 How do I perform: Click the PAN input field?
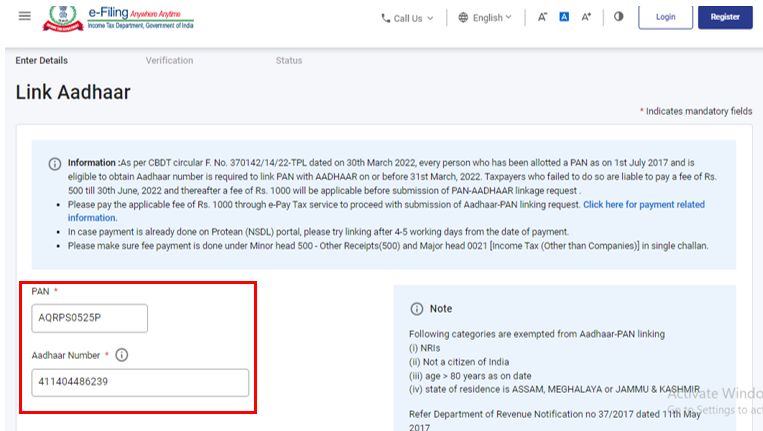pos(89,318)
